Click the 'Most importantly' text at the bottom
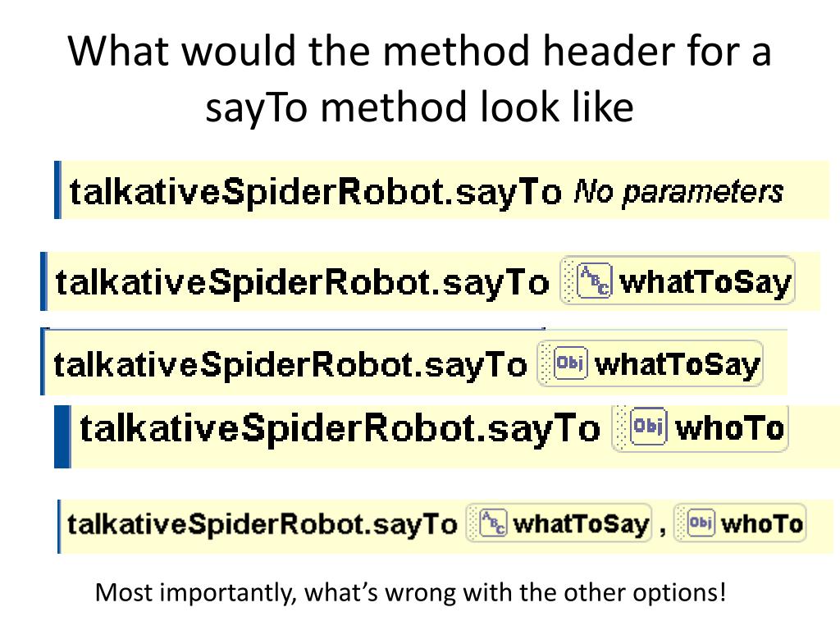840x630 pixels. 411,591
